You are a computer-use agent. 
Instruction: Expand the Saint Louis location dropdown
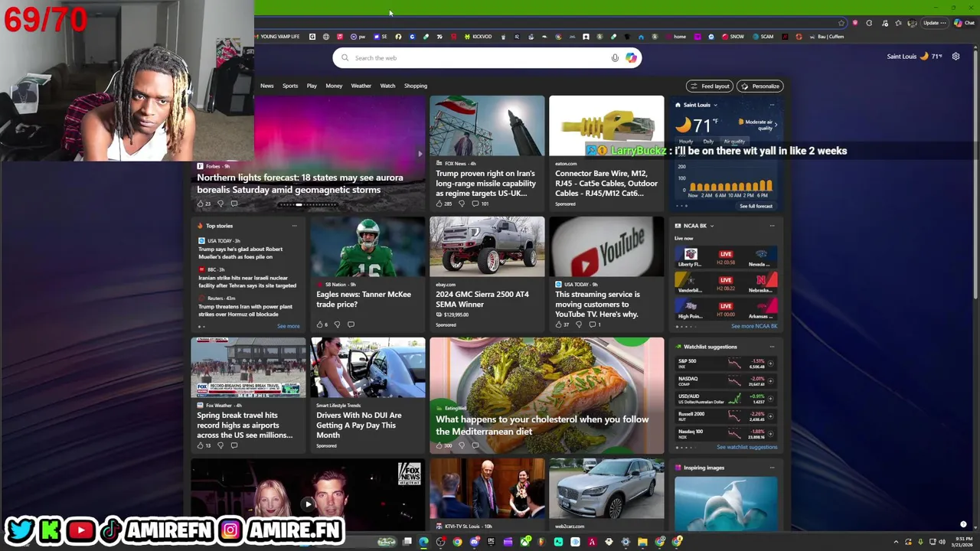[715, 105]
